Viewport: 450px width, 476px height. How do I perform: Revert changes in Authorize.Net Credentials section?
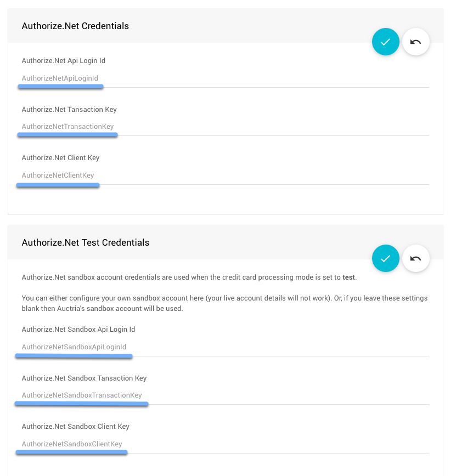[415, 42]
